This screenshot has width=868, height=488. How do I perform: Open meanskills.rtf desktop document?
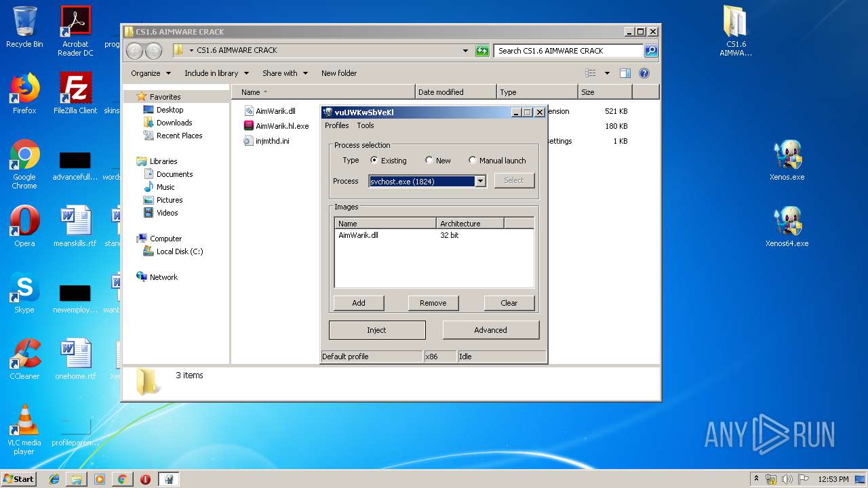(75, 226)
